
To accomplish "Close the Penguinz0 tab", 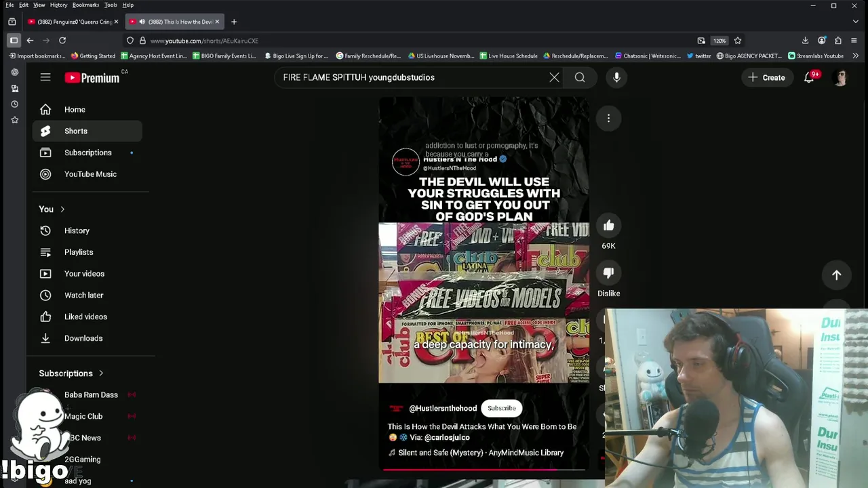I will 116,22.
